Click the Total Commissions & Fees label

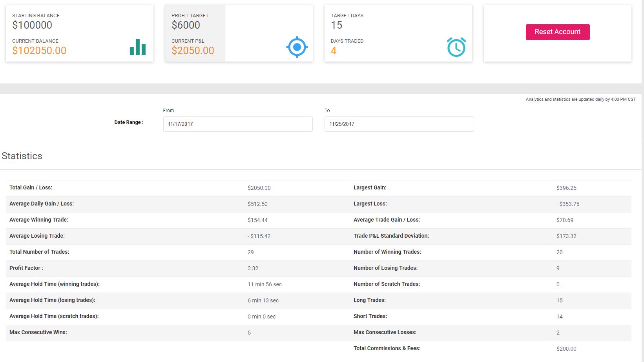tap(387, 348)
